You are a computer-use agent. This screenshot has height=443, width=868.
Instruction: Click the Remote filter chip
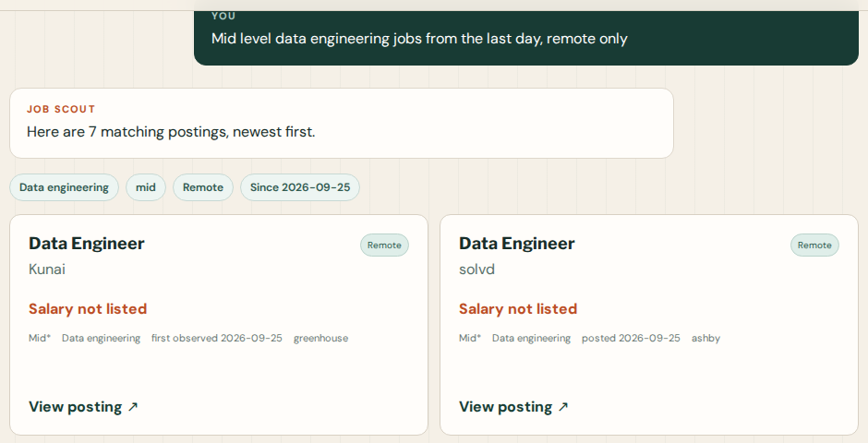pos(203,187)
